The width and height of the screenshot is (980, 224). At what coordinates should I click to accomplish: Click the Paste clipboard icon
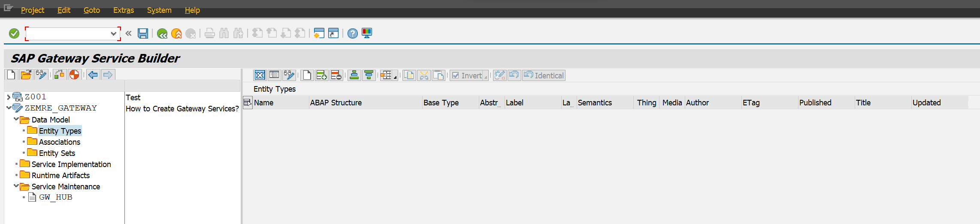(x=439, y=75)
